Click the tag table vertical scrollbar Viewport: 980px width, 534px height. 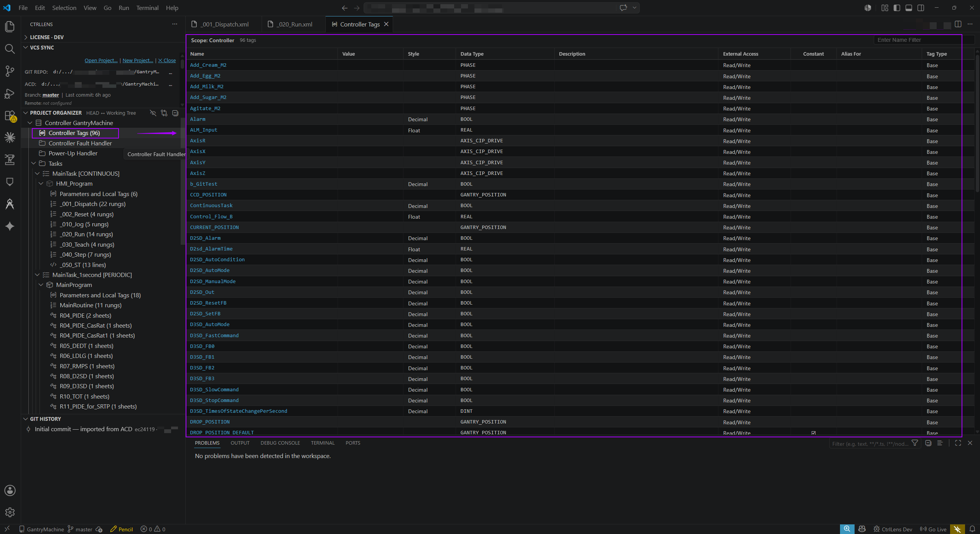977,123
